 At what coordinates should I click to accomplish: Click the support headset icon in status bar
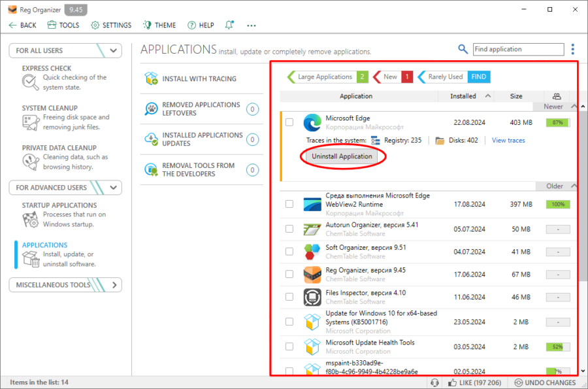pos(434,382)
